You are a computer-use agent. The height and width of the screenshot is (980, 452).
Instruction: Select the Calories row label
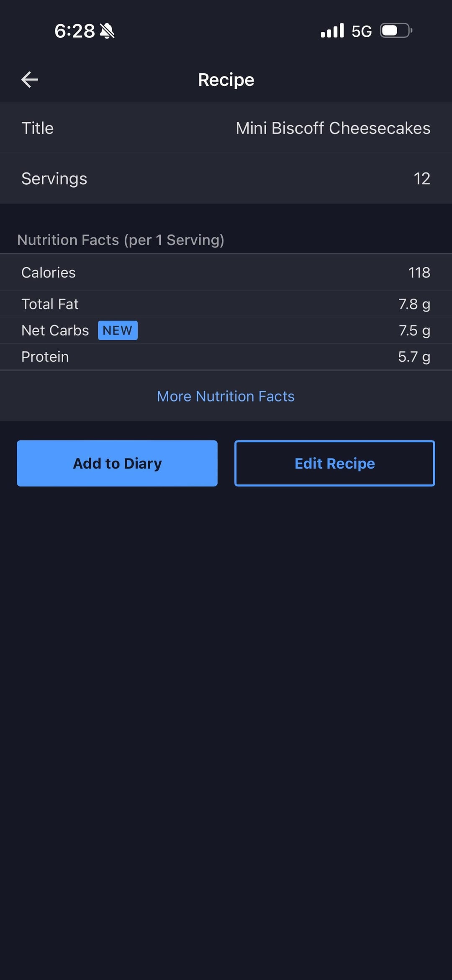[49, 273]
